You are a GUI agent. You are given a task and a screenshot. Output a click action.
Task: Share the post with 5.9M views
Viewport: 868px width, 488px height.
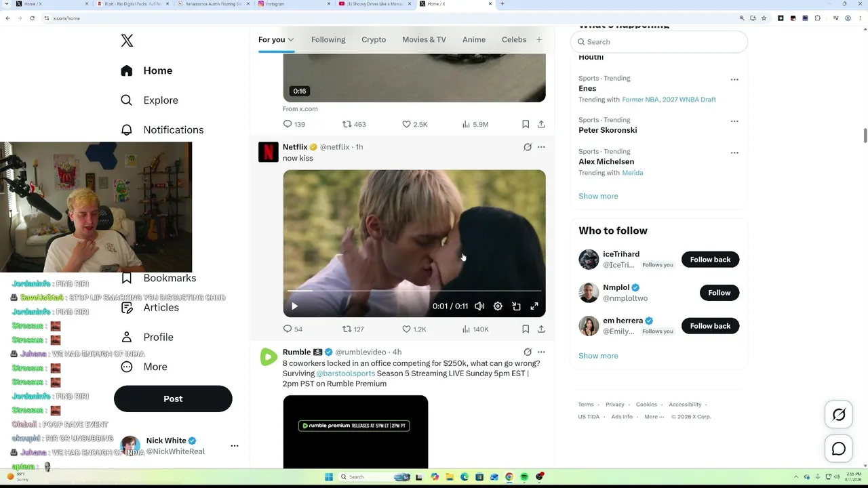coord(541,124)
